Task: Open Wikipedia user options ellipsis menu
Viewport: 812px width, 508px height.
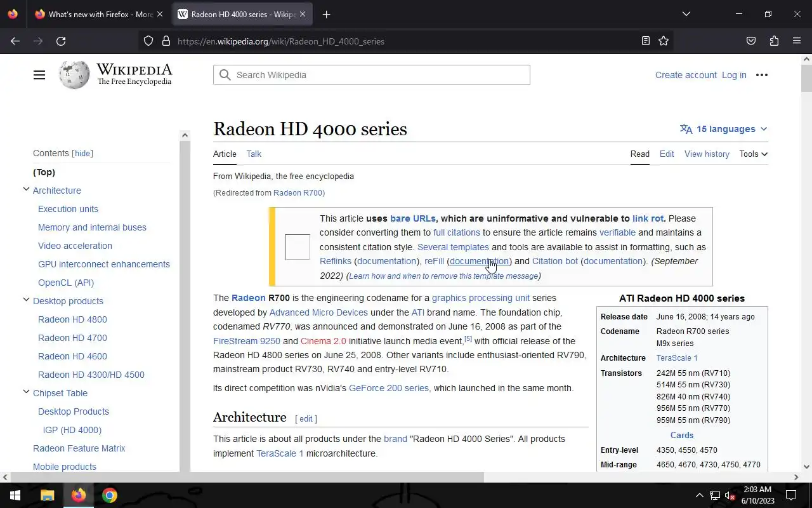Action: [x=762, y=75]
